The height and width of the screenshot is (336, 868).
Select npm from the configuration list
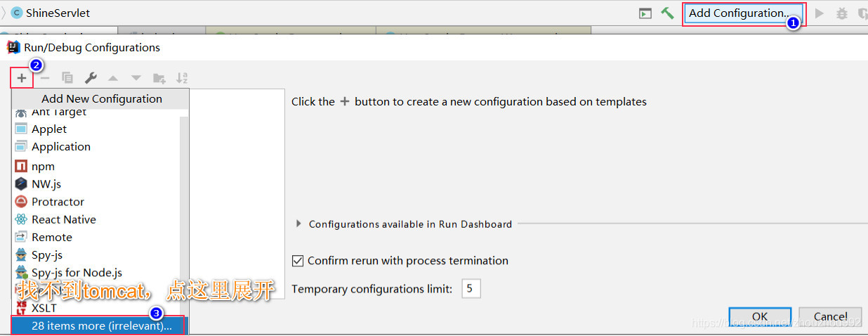point(43,167)
